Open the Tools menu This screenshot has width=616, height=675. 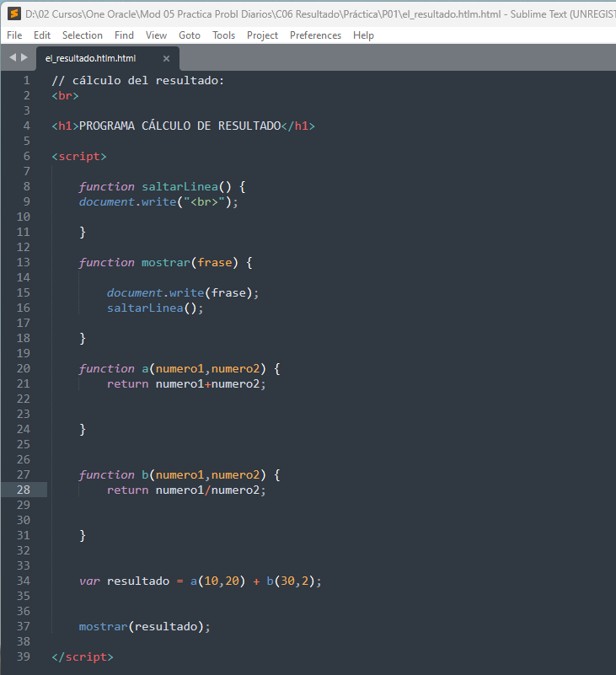223,35
